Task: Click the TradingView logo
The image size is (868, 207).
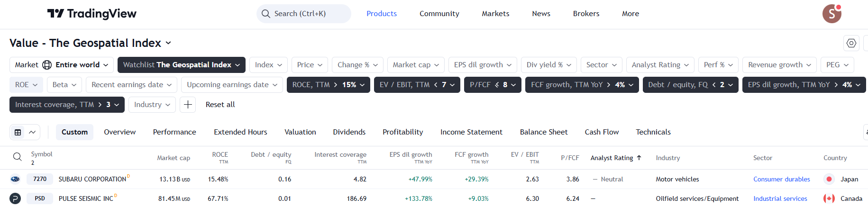Action: coord(92,14)
